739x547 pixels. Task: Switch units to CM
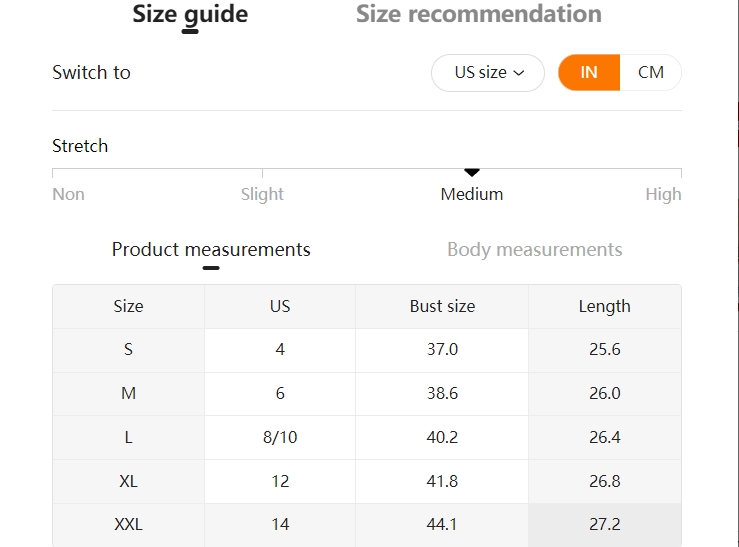650,73
